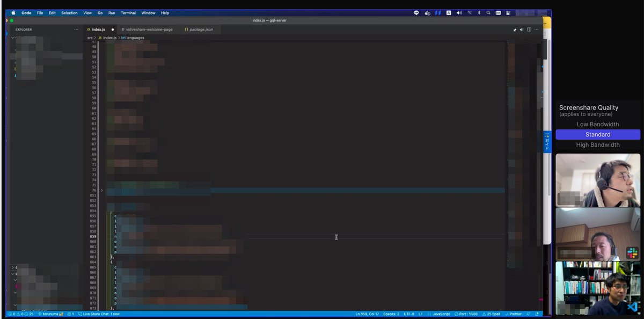This screenshot has height=319, width=644.
Task: Select Standard screenshare quality
Action: coord(598,134)
